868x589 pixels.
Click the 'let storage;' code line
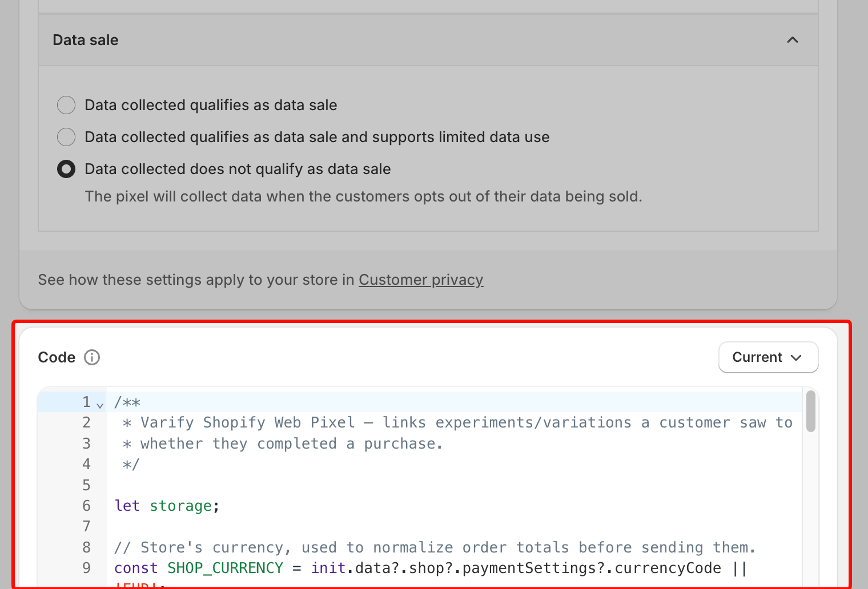(x=167, y=506)
